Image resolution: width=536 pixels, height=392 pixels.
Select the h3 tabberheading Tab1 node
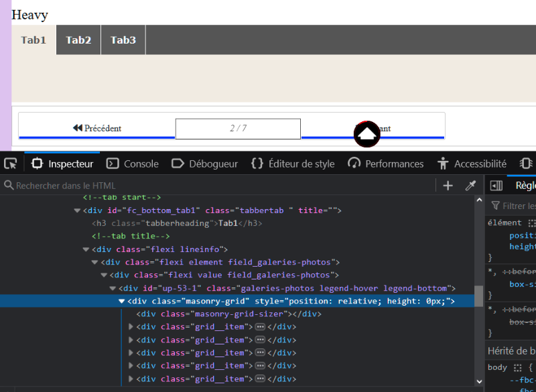[177, 224]
